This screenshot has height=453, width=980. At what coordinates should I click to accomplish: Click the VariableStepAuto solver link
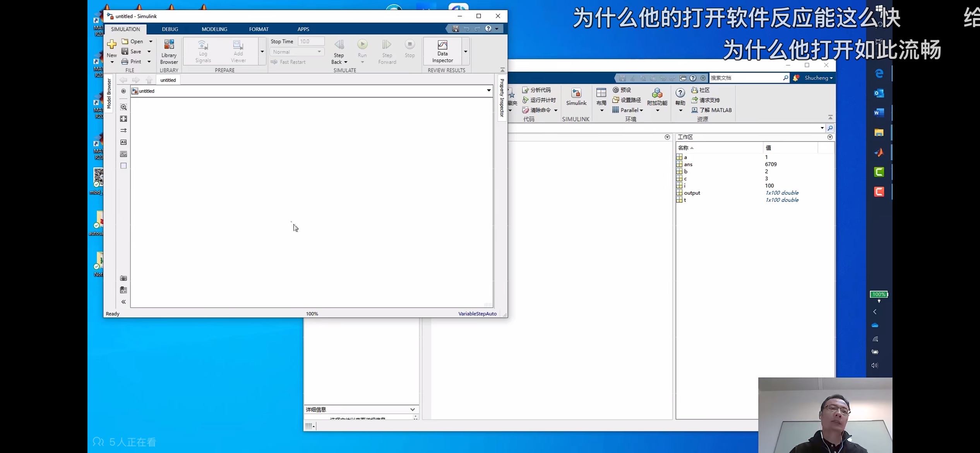click(477, 314)
